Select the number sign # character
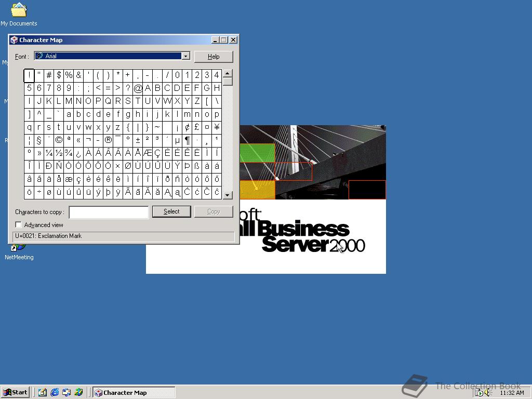This screenshot has width=532, height=399. [49, 75]
